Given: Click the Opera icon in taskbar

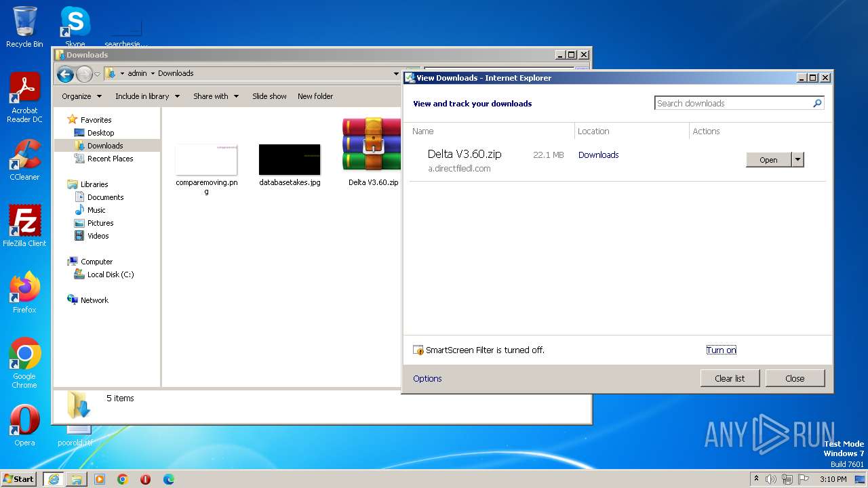Looking at the screenshot, I should [x=145, y=479].
